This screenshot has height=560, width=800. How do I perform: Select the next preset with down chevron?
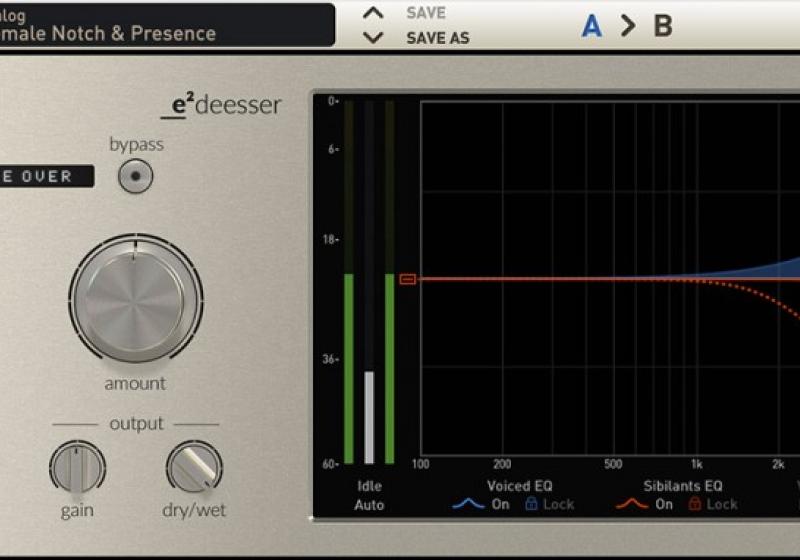pyautogui.click(x=373, y=38)
